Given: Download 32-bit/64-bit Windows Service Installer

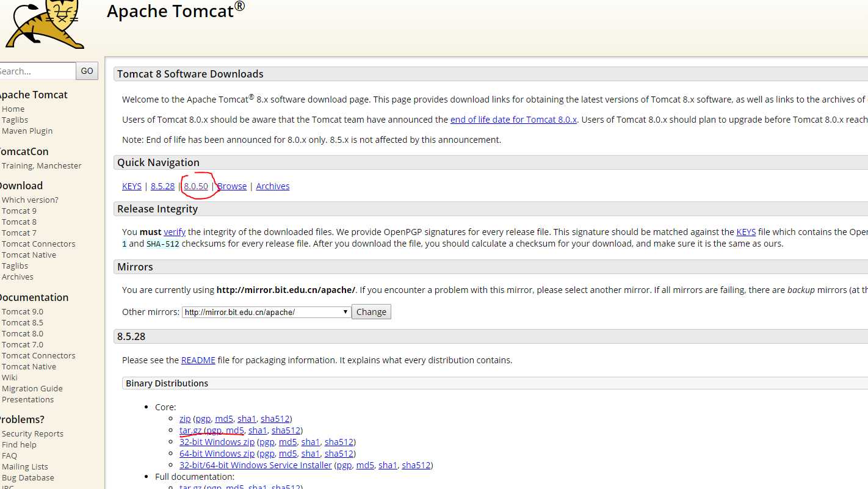Looking at the screenshot, I should (256, 465).
